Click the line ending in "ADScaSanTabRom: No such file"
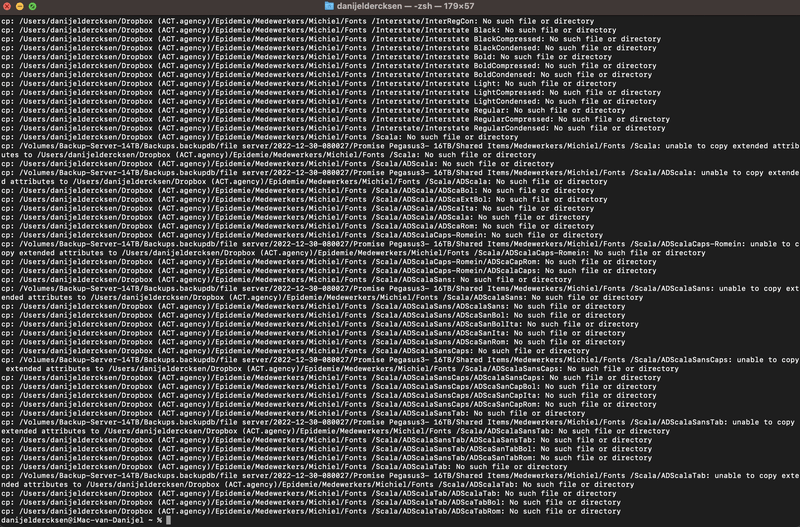The height and width of the screenshot is (527, 800). pos(327,458)
